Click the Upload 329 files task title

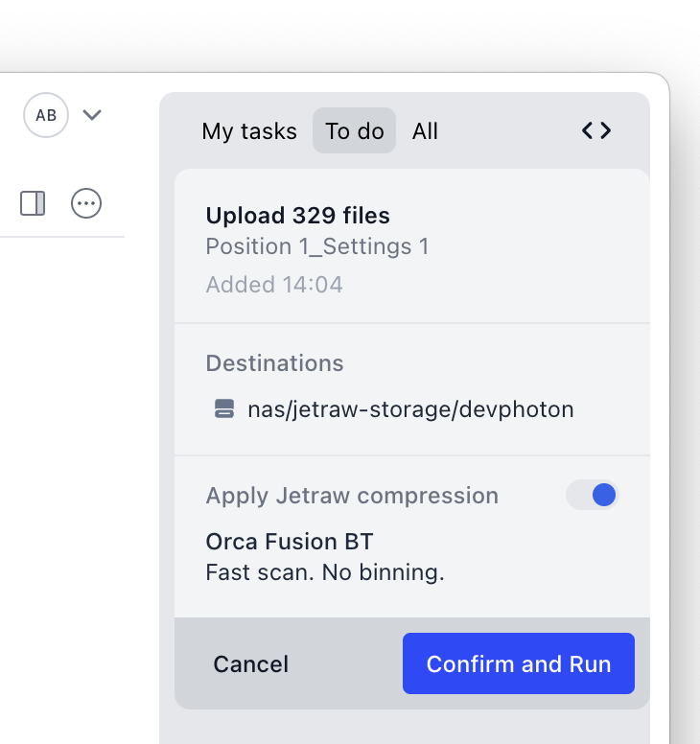click(297, 216)
